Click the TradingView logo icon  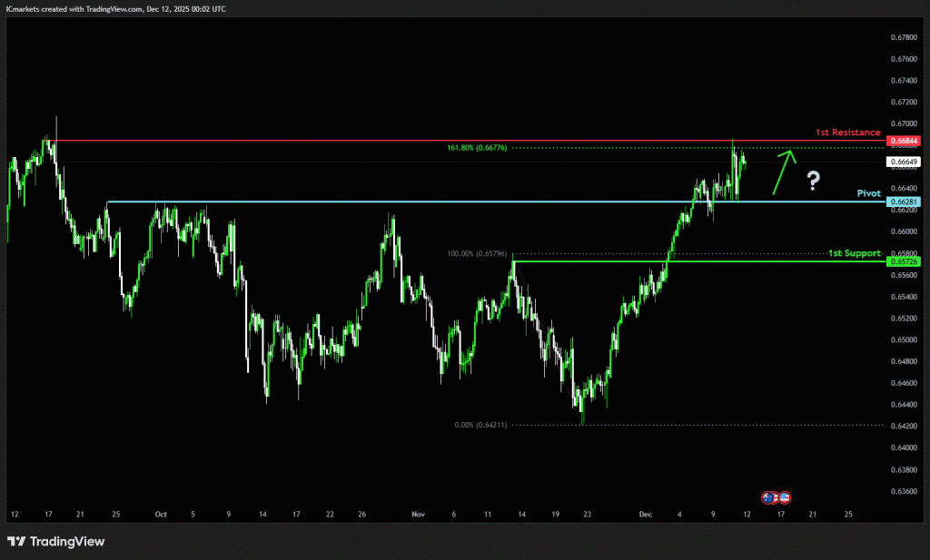(16, 542)
